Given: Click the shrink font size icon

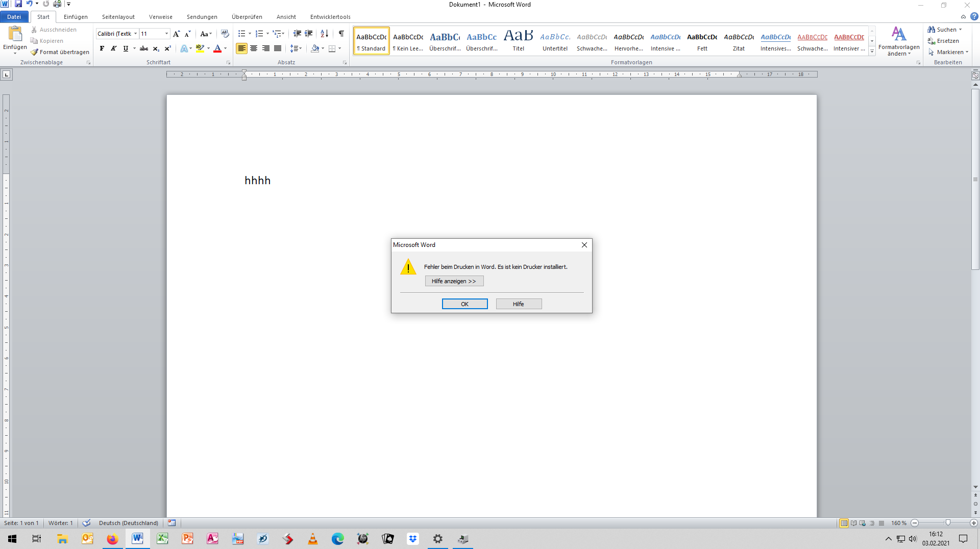Looking at the screenshot, I should point(188,34).
